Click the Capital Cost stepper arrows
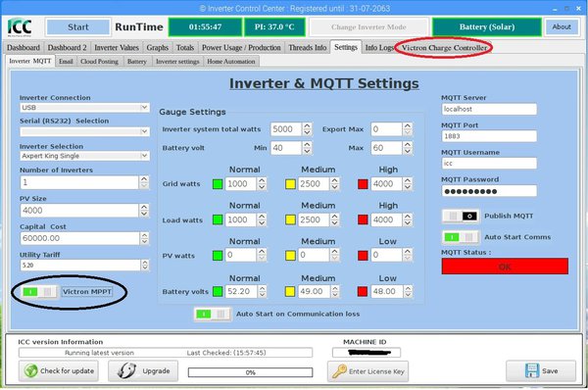 [x=144, y=238]
